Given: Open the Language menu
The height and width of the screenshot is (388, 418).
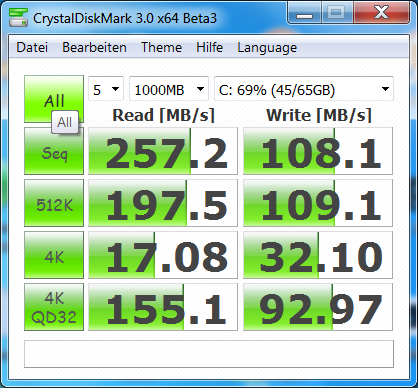Looking at the screenshot, I should coord(267,47).
